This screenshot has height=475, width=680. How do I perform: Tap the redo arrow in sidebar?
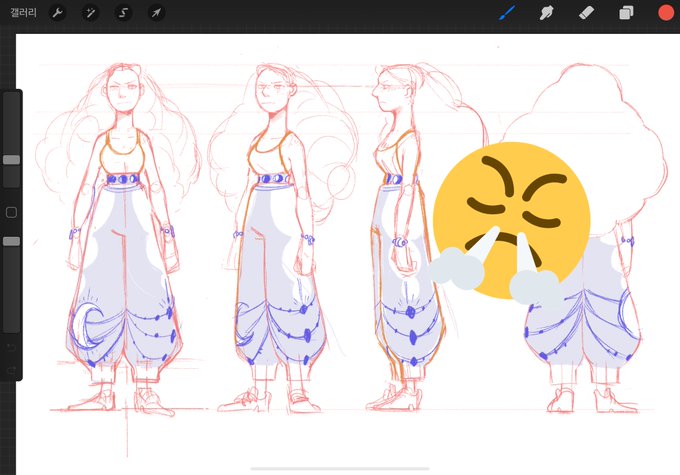coord(11,370)
